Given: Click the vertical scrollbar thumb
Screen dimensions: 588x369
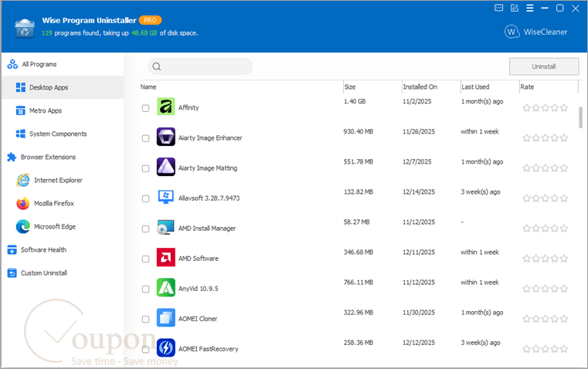Looking at the screenshot, I should click(580, 117).
